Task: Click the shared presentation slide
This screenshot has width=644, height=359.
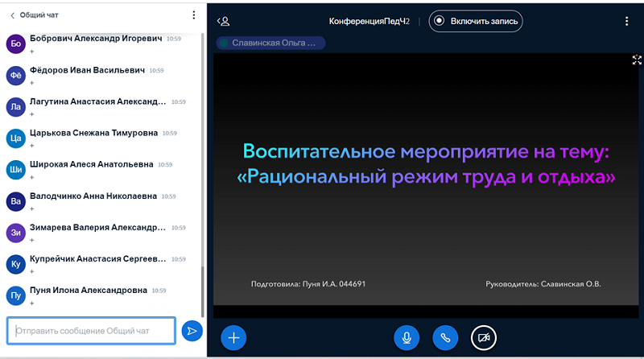Action: tap(426, 179)
